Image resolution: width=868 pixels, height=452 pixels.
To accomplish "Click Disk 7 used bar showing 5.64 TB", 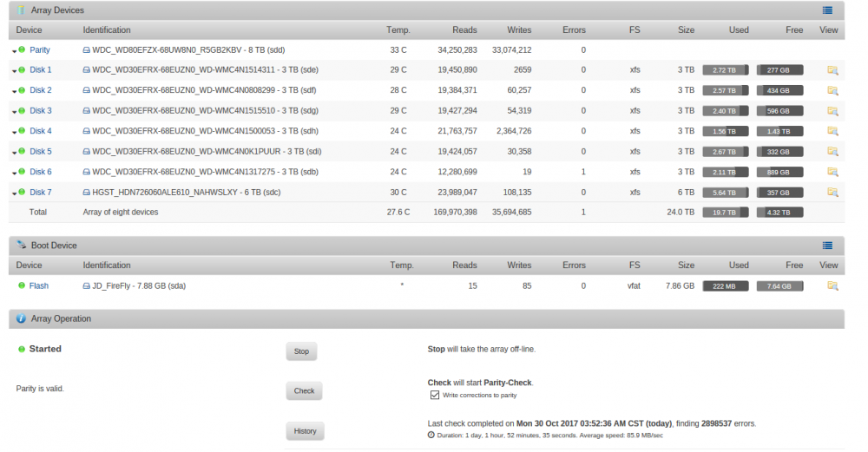I will pos(725,193).
